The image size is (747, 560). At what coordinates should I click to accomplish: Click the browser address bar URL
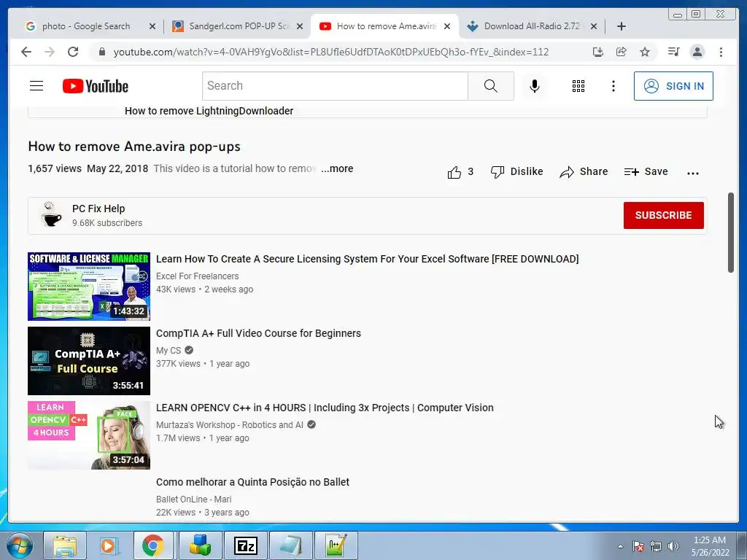click(x=331, y=52)
